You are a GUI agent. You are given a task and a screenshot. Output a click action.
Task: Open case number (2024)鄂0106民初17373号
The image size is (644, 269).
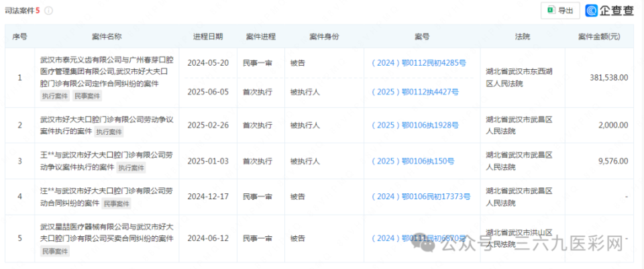click(x=421, y=197)
